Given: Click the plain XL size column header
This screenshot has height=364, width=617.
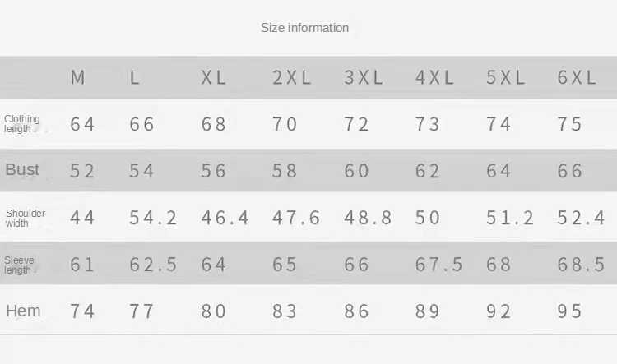Looking at the screenshot, I should [214, 78].
